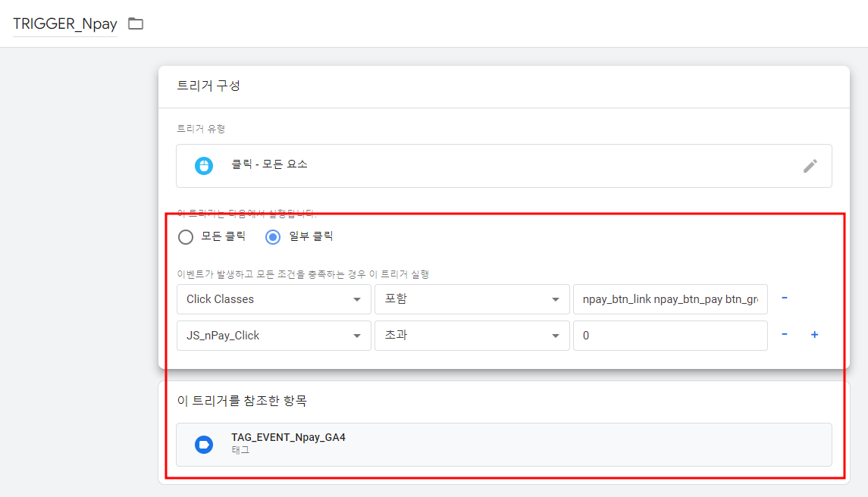Screen dimensions: 868x497
Task: Click the minus icon on the first condition
Action: click(x=785, y=299)
